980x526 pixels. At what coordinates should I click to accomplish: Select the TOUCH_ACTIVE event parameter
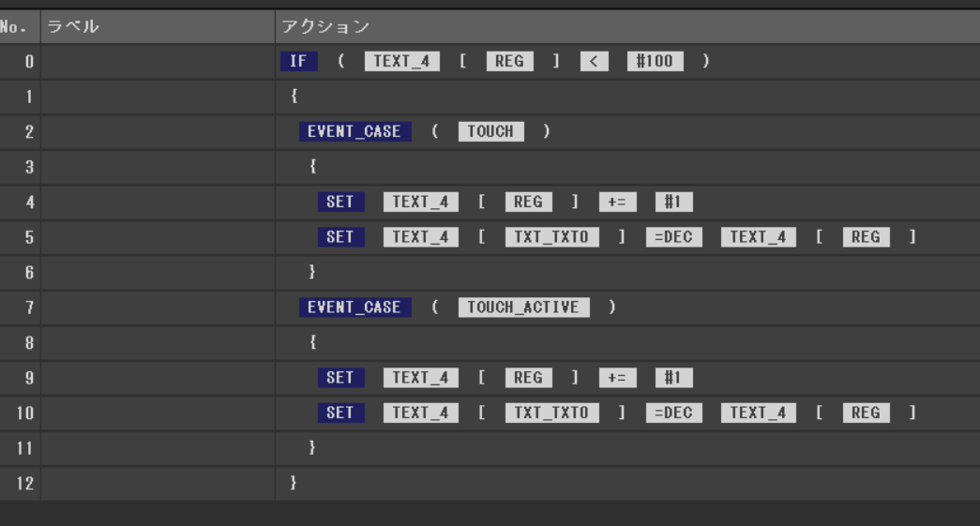(x=523, y=308)
